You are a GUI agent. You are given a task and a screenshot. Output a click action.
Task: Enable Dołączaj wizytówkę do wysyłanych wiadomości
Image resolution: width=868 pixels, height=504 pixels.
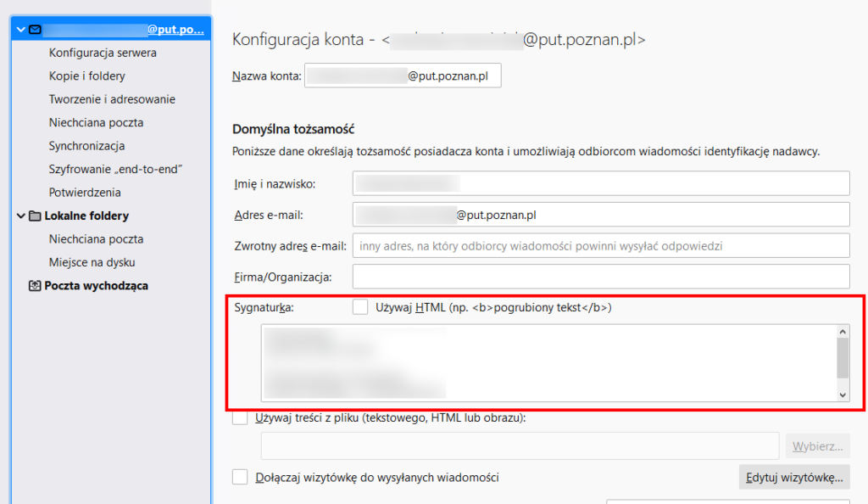239,477
